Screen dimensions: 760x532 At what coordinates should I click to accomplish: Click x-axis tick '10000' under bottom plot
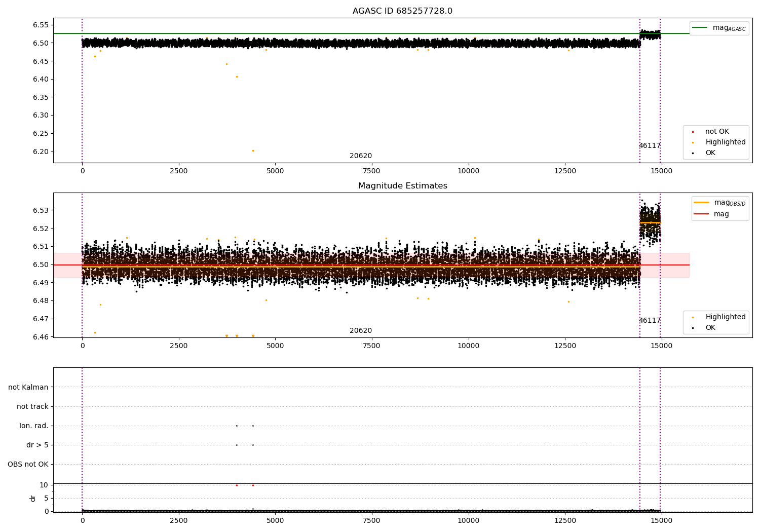468,520
